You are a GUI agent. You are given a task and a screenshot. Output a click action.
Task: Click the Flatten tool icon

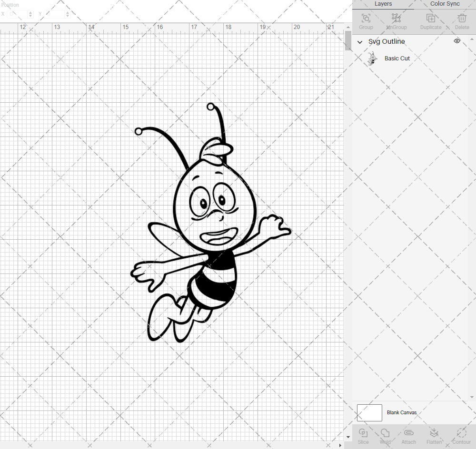coord(434,433)
